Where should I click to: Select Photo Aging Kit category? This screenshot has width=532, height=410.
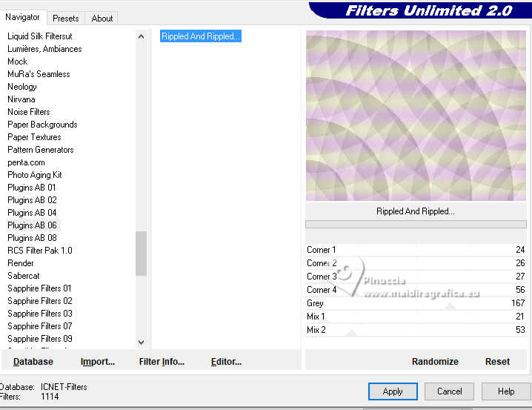(x=35, y=175)
